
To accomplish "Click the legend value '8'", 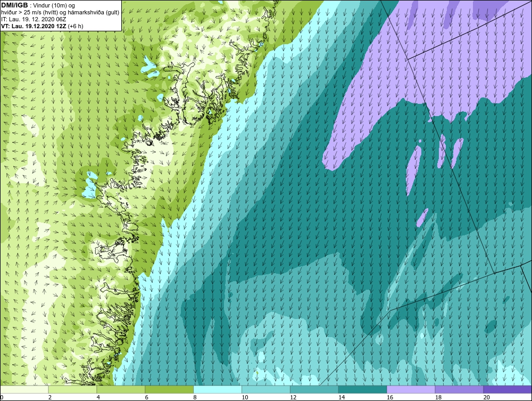I will 195,397.
